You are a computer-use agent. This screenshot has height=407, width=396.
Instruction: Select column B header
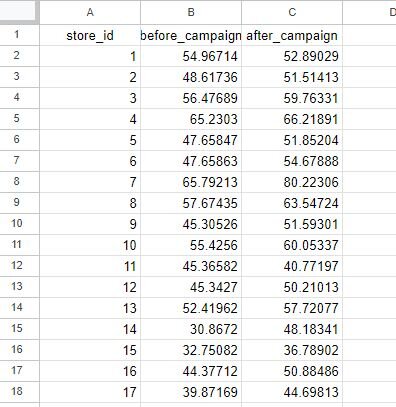click(x=191, y=12)
